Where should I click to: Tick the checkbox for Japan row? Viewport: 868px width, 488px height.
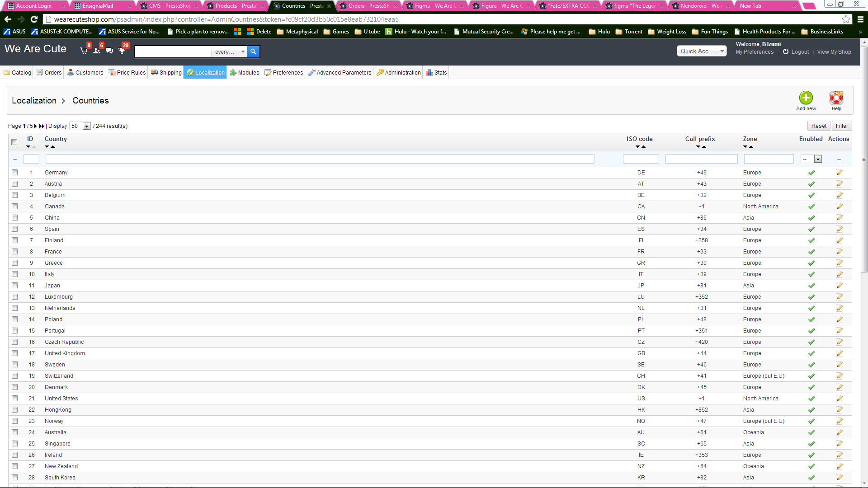pos(14,286)
